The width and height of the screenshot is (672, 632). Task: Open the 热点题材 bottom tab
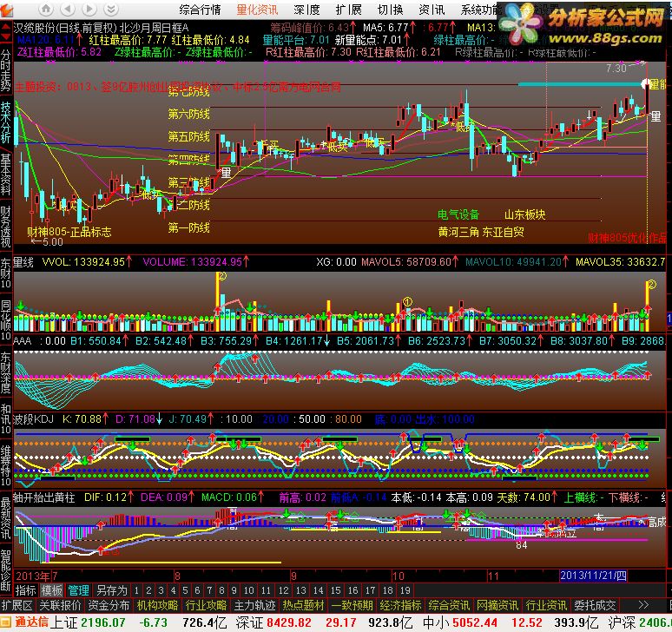(x=303, y=605)
